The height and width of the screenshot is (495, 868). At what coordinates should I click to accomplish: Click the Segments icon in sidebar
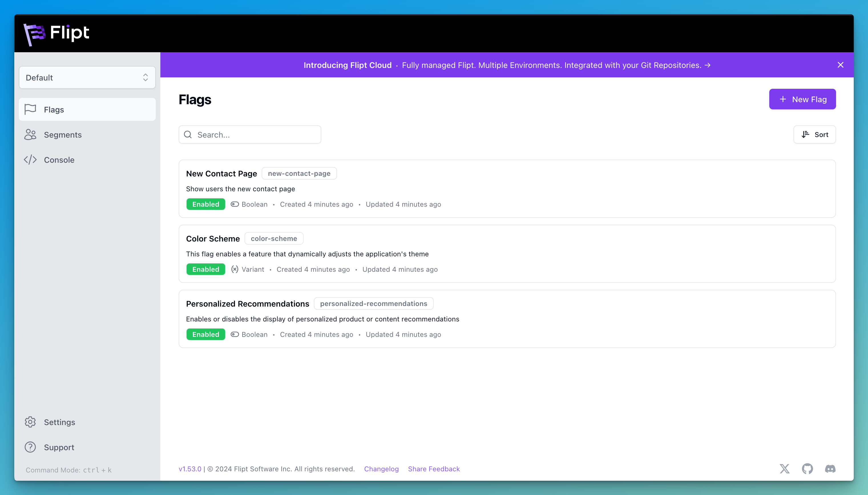pyautogui.click(x=31, y=134)
